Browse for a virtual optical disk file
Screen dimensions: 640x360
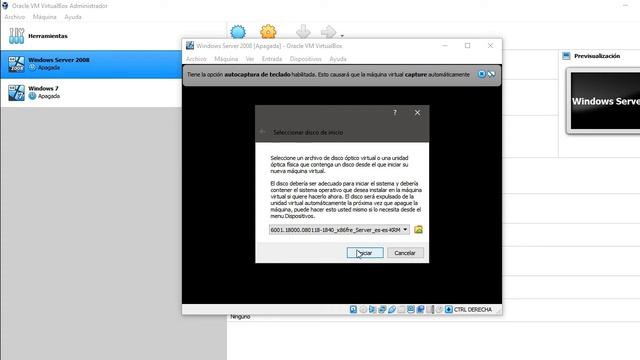[418, 230]
